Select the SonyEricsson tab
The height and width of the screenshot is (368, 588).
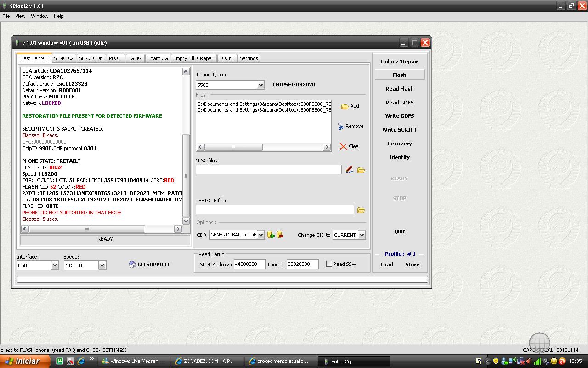pos(34,58)
